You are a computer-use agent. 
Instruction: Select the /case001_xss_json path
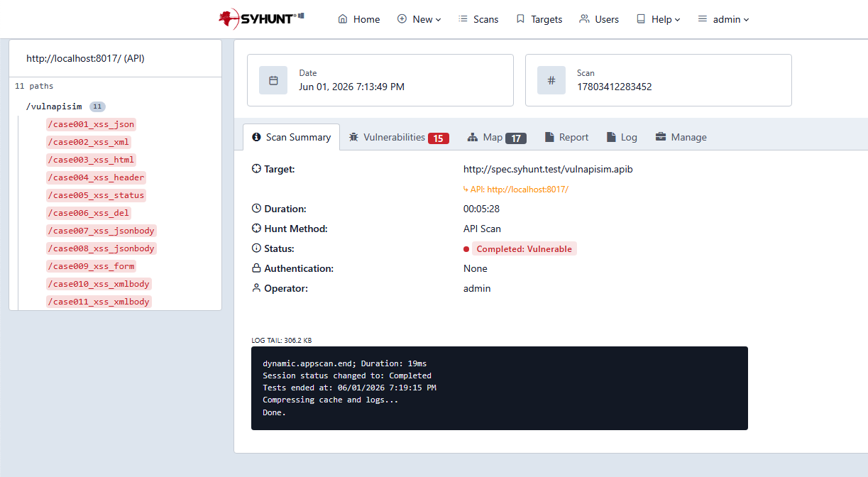(91, 124)
